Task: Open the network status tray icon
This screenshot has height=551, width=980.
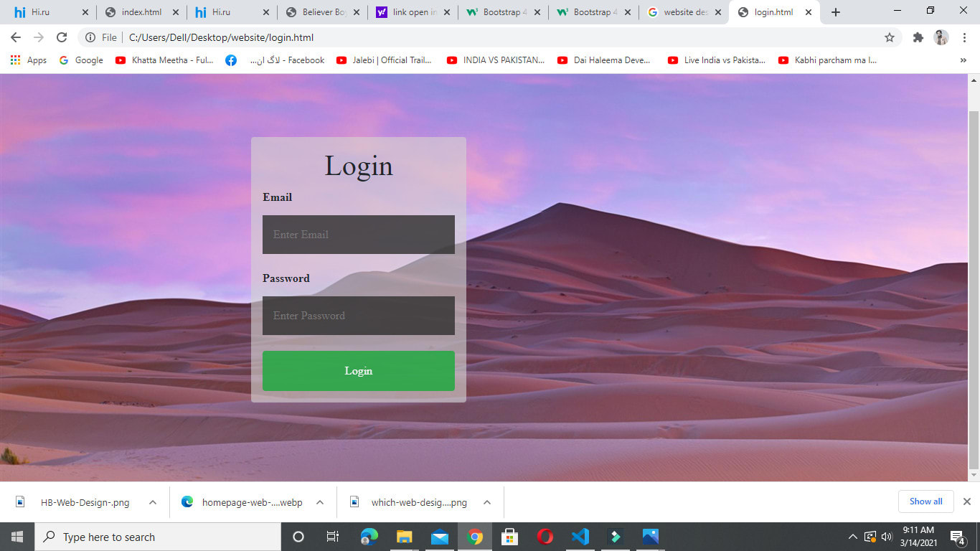Action: (870, 537)
